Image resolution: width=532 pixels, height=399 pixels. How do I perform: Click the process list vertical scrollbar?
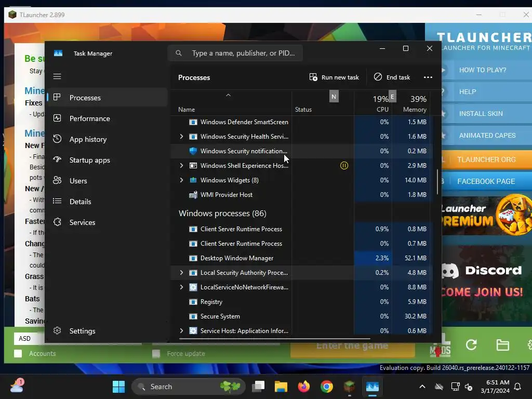(x=437, y=182)
